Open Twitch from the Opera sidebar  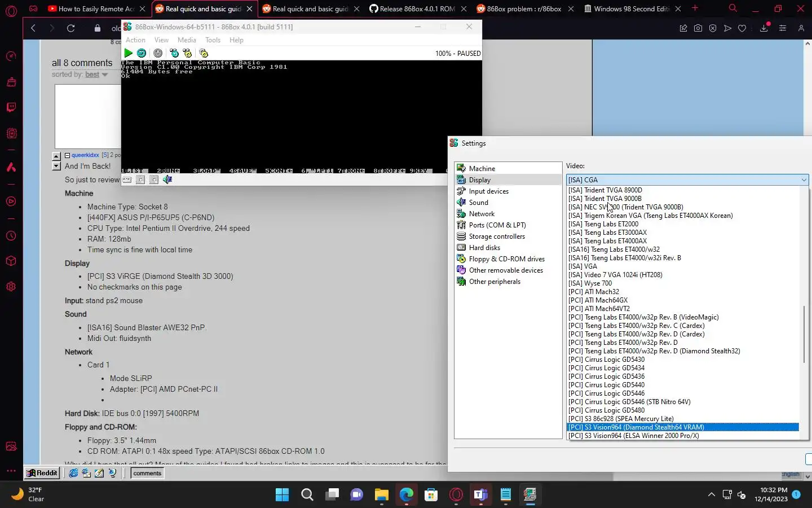coord(11,107)
